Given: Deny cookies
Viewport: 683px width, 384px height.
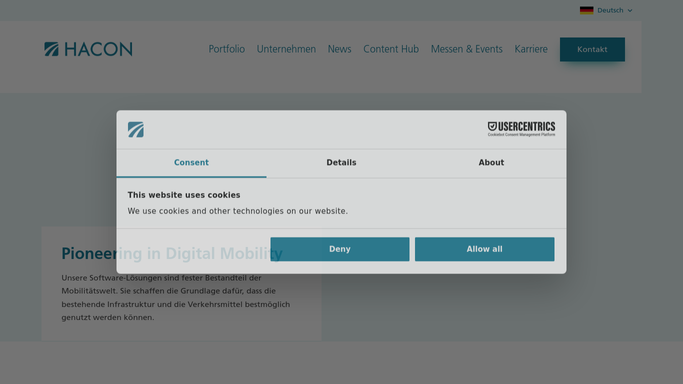Looking at the screenshot, I should click(340, 249).
